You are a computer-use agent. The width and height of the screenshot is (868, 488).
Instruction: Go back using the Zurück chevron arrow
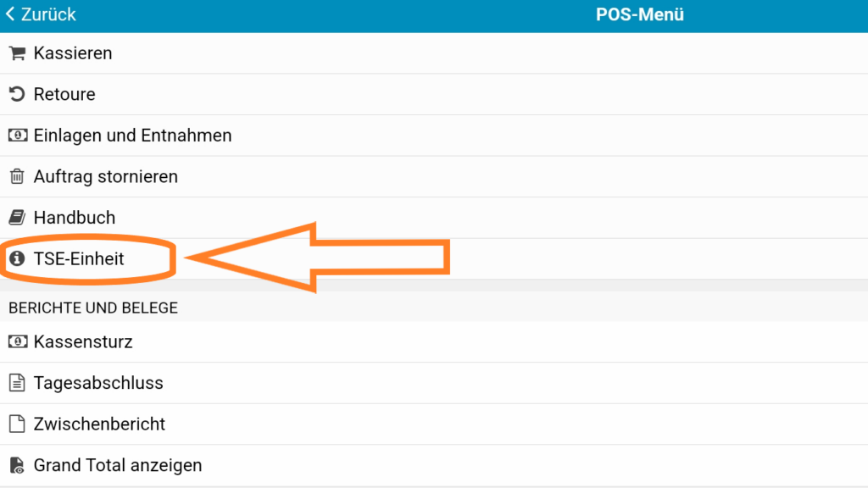pos(10,14)
